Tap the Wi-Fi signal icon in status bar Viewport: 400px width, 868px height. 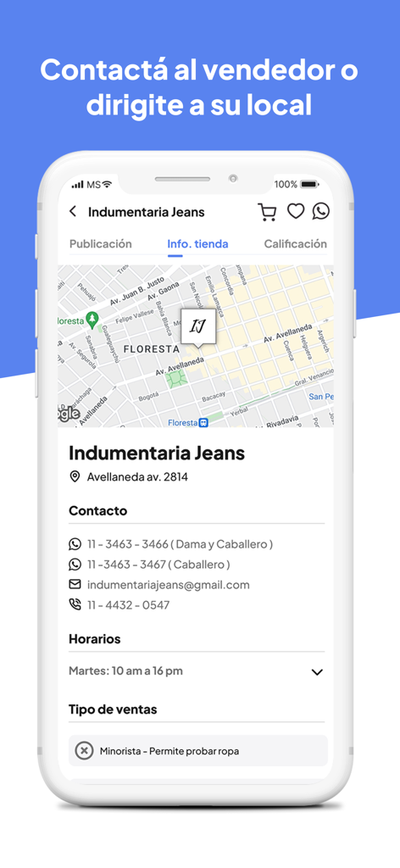coord(107,183)
